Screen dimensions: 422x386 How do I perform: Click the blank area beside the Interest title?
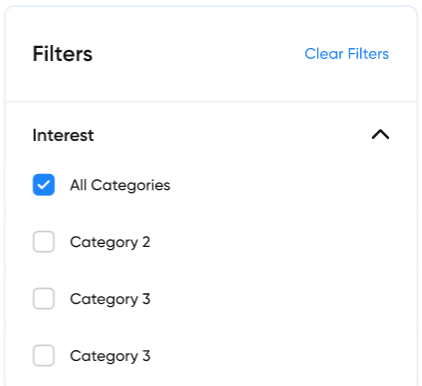(233, 135)
